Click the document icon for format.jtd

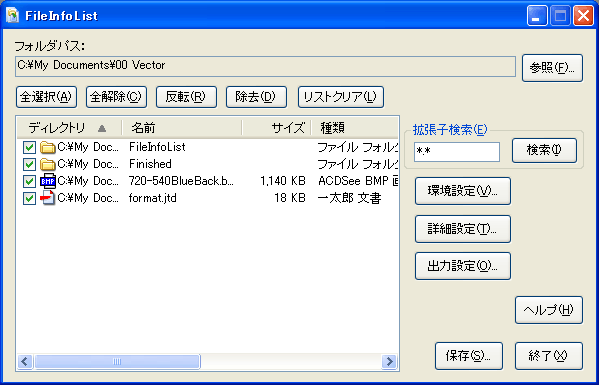pyautogui.click(x=48, y=198)
